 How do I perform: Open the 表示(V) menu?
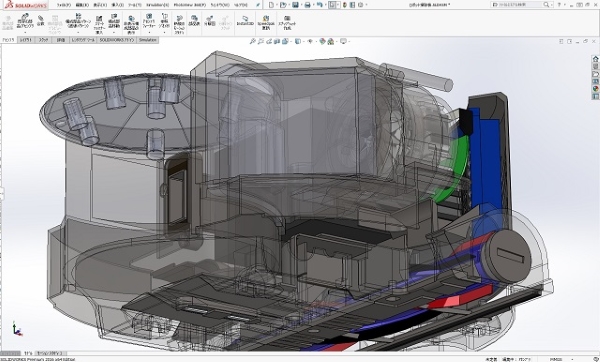point(100,5)
